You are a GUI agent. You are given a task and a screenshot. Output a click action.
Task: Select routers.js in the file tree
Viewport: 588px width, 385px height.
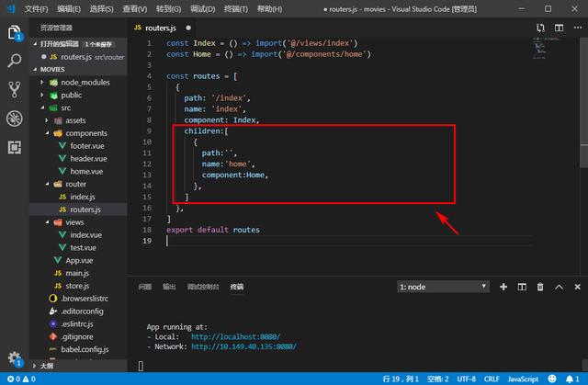coord(85,209)
